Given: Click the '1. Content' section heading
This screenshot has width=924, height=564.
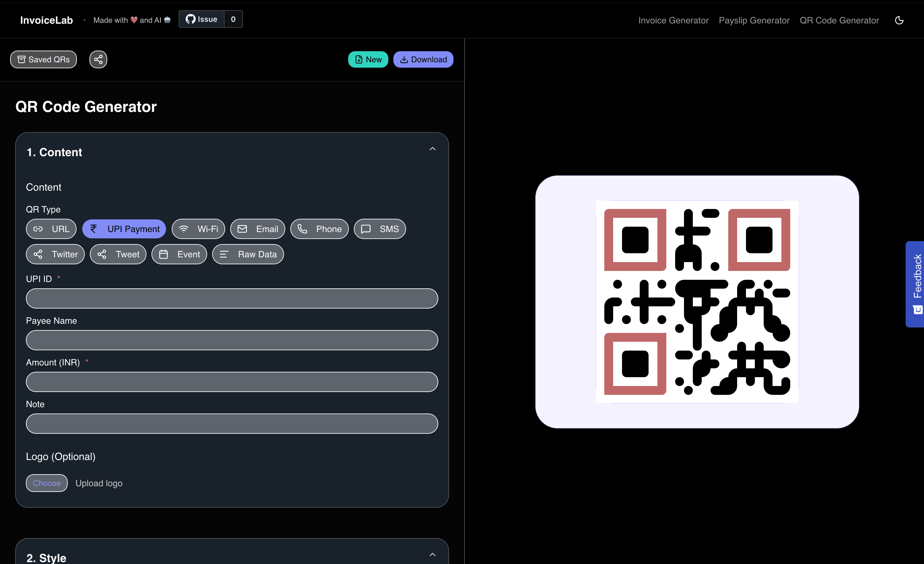Looking at the screenshot, I should 54,152.
